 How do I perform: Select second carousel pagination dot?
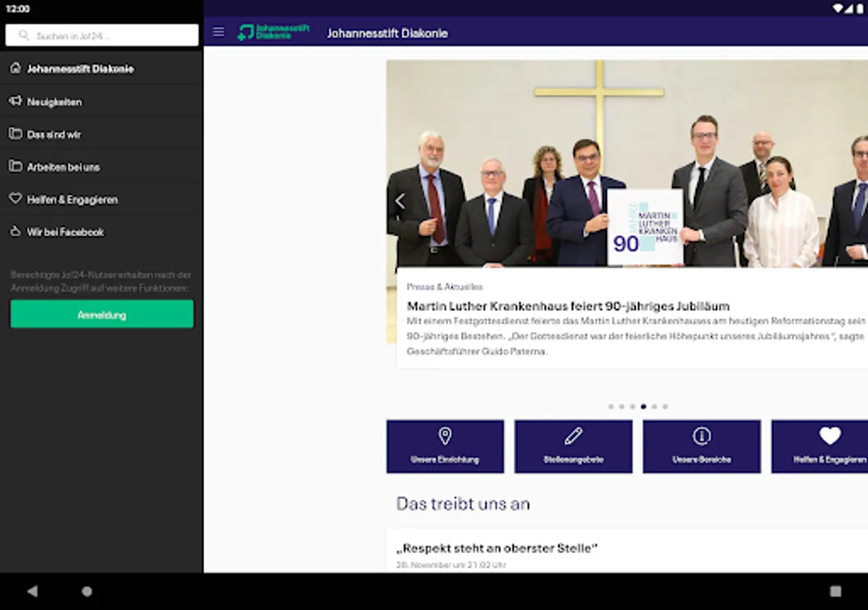[622, 407]
